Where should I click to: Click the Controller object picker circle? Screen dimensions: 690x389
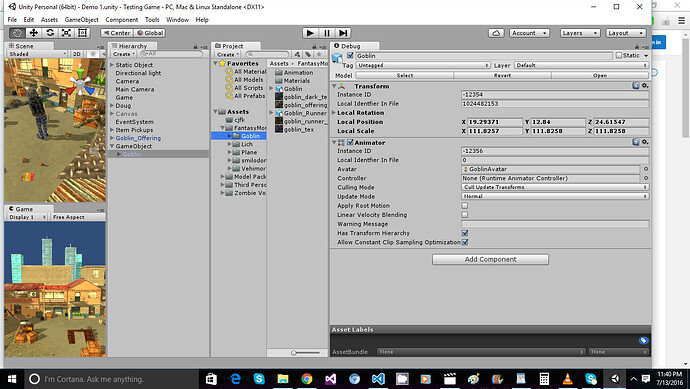tap(646, 178)
